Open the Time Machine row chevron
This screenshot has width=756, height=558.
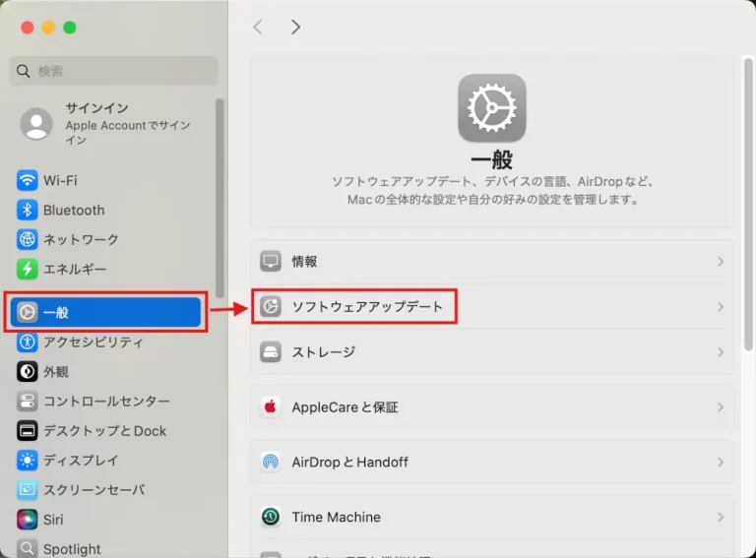tap(721, 517)
